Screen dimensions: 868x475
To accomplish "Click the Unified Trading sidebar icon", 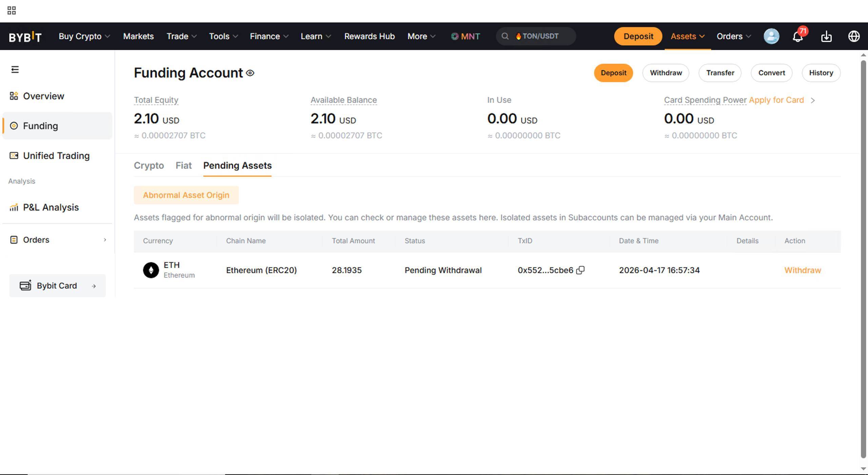I will (14, 156).
